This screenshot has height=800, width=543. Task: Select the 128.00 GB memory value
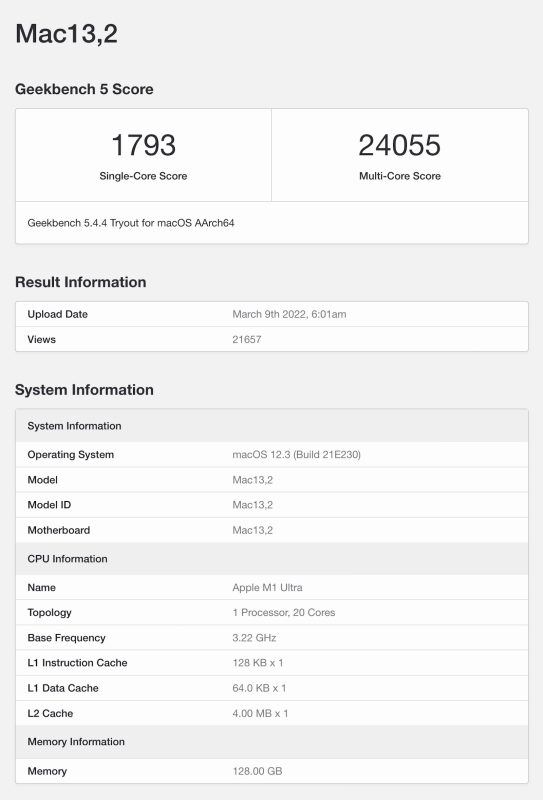click(x=257, y=771)
